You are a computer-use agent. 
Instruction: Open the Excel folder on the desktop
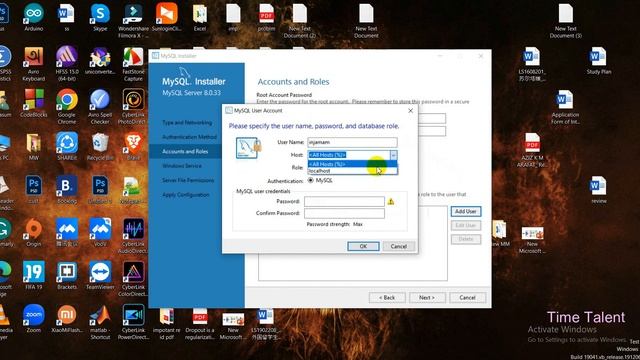200,17
